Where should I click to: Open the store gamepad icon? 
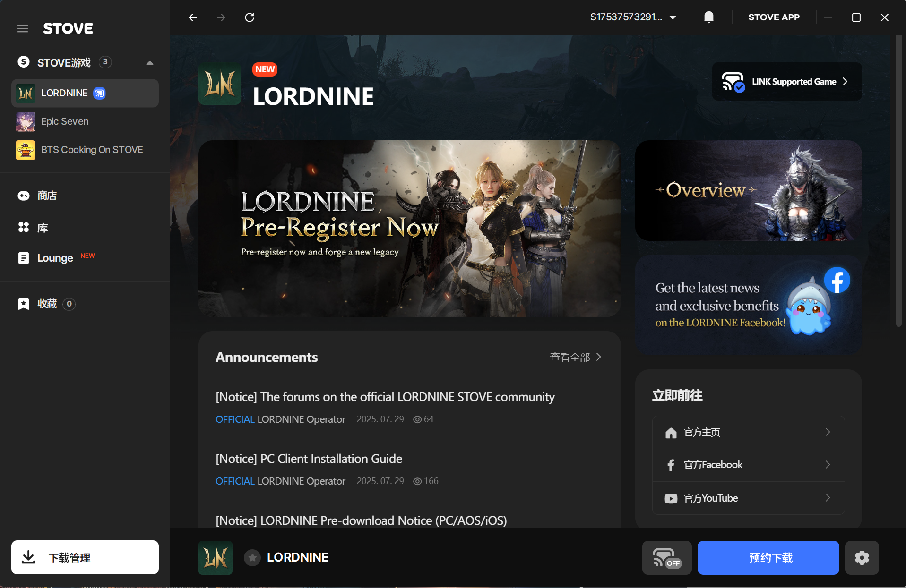pyautogui.click(x=24, y=196)
